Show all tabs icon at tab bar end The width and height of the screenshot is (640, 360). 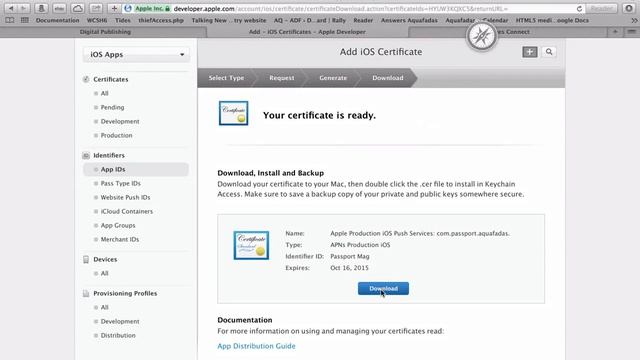tap(631, 31)
